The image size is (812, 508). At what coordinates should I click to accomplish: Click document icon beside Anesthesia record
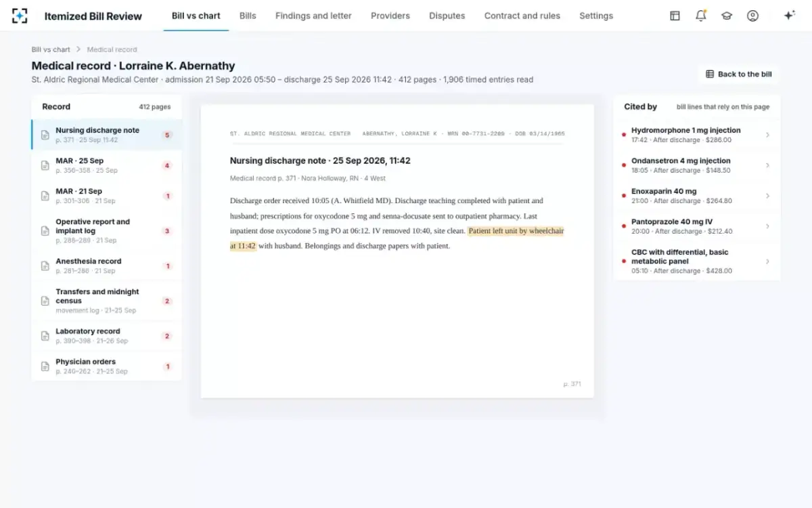[45, 266]
